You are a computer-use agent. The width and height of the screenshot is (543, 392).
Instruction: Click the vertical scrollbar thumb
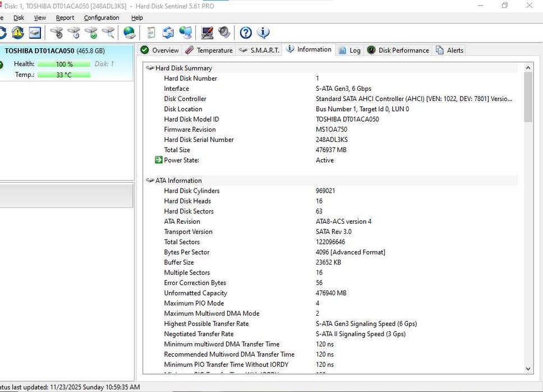click(x=528, y=97)
